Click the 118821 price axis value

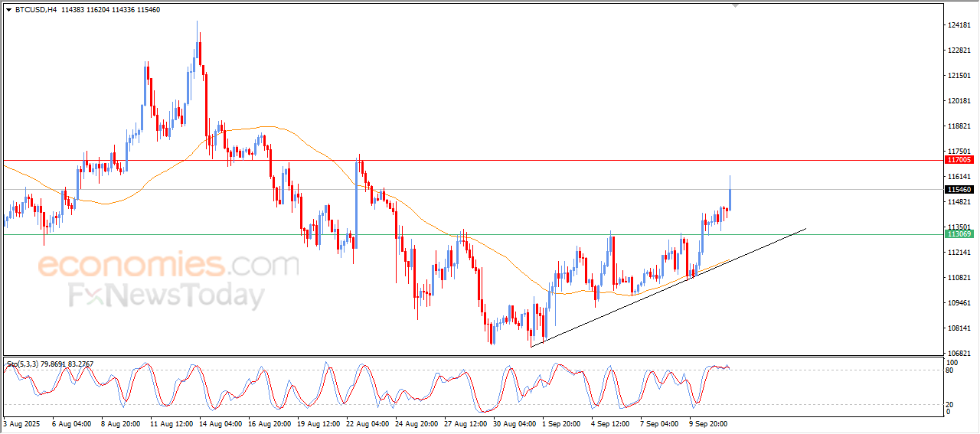pyautogui.click(x=959, y=126)
